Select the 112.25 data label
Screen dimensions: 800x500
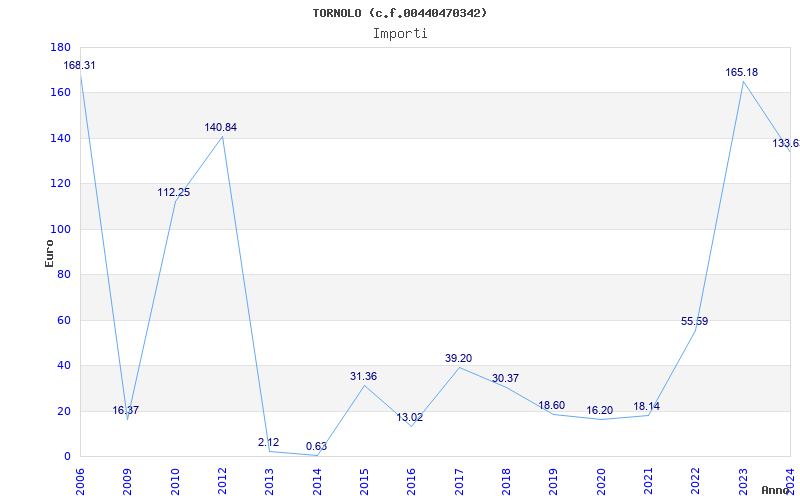[x=174, y=192]
